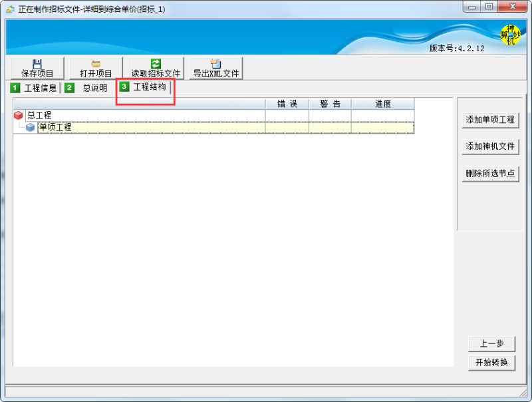
Task: Click the 导出XML文件 export icon
Action: point(215,64)
